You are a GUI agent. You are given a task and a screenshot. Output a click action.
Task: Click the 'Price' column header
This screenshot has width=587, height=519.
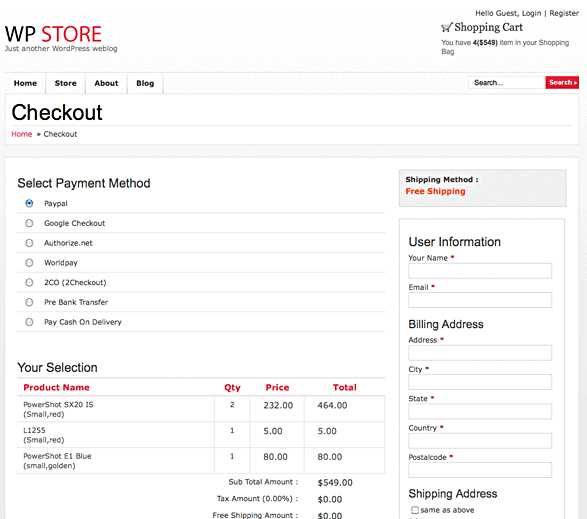[277, 388]
